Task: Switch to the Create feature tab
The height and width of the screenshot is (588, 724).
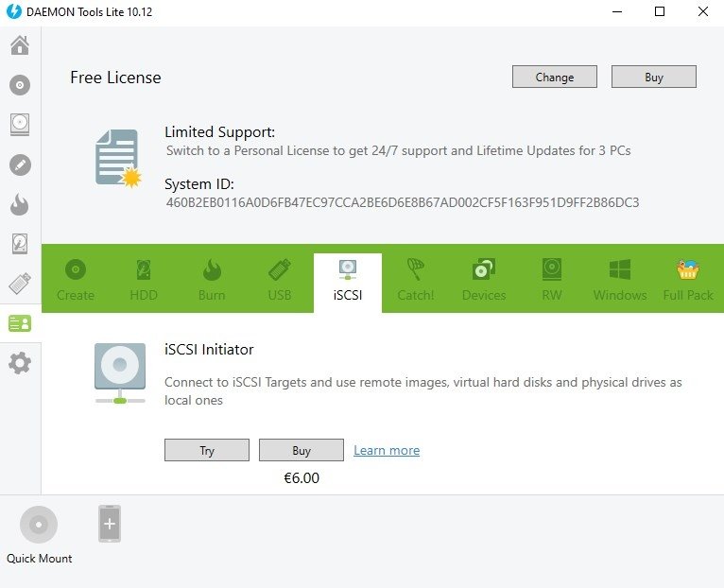Action: pyautogui.click(x=76, y=281)
